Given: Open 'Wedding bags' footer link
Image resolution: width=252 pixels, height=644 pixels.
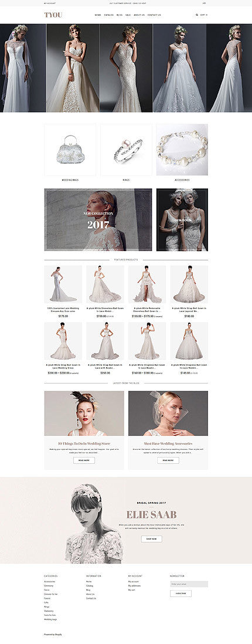Looking at the screenshot, I should pos(50,619).
